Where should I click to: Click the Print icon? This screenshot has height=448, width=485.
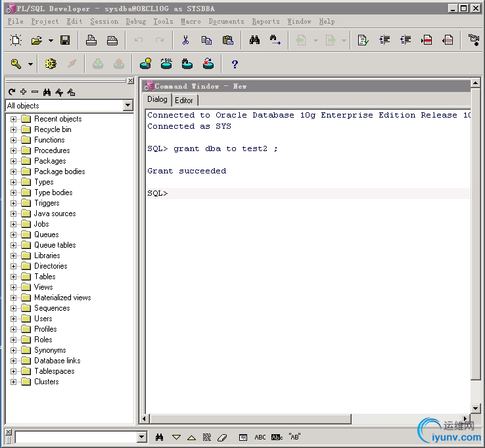91,40
